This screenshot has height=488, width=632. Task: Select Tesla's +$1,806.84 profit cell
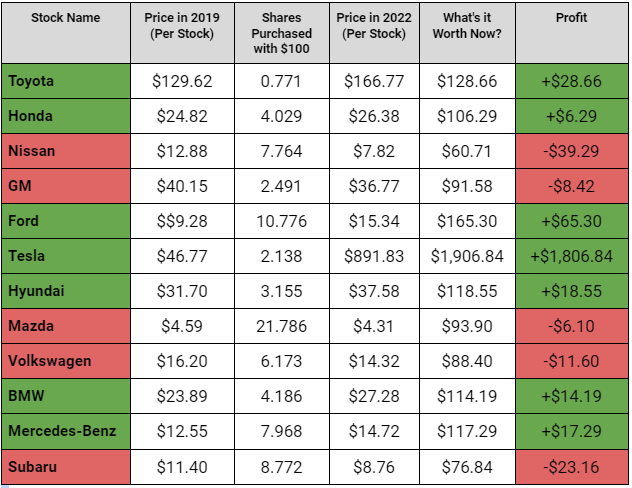tap(571, 256)
